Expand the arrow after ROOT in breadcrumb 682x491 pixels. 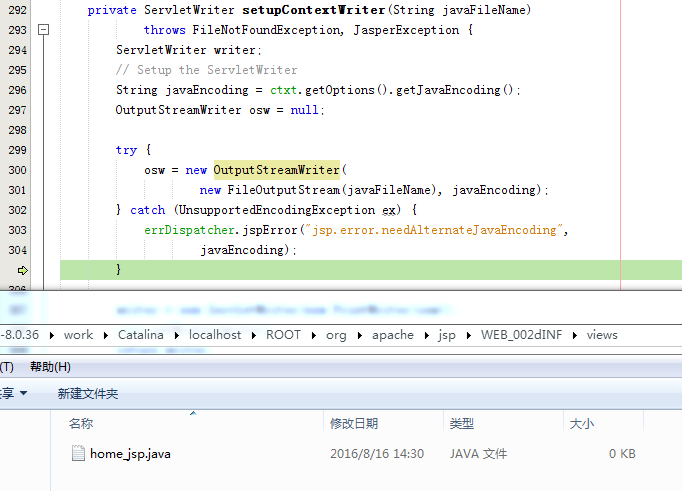click(314, 335)
